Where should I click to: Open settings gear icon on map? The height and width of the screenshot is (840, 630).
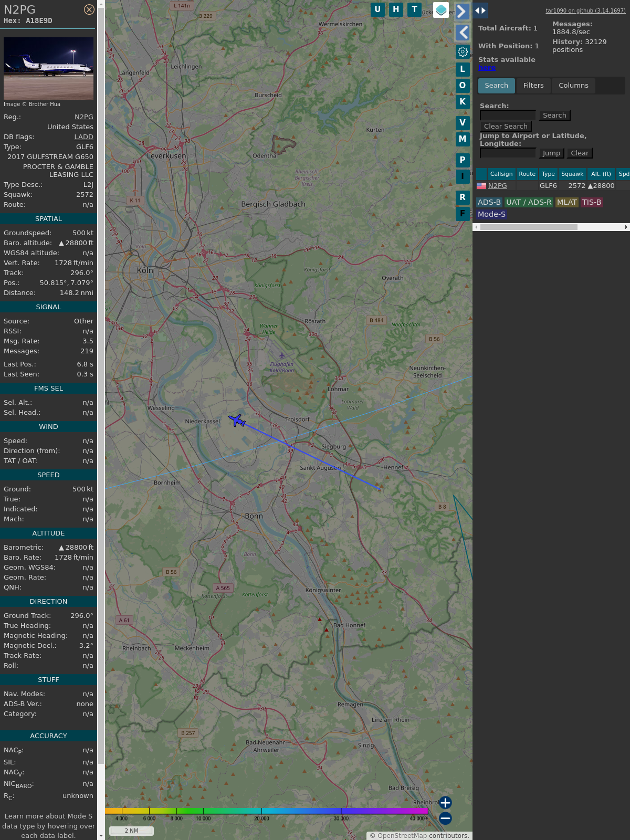(x=463, y=51)
